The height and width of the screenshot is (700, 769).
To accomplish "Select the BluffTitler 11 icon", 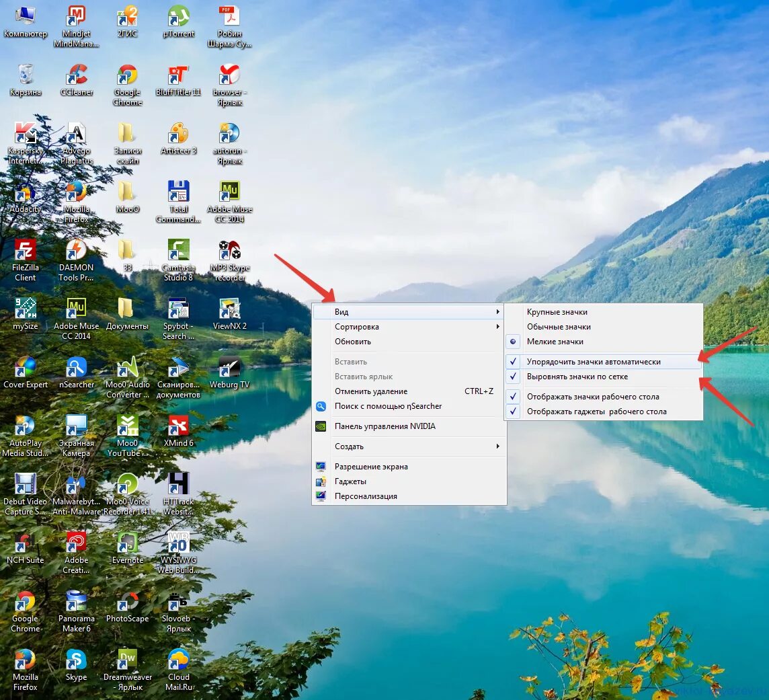I will (x=179, y=80).
